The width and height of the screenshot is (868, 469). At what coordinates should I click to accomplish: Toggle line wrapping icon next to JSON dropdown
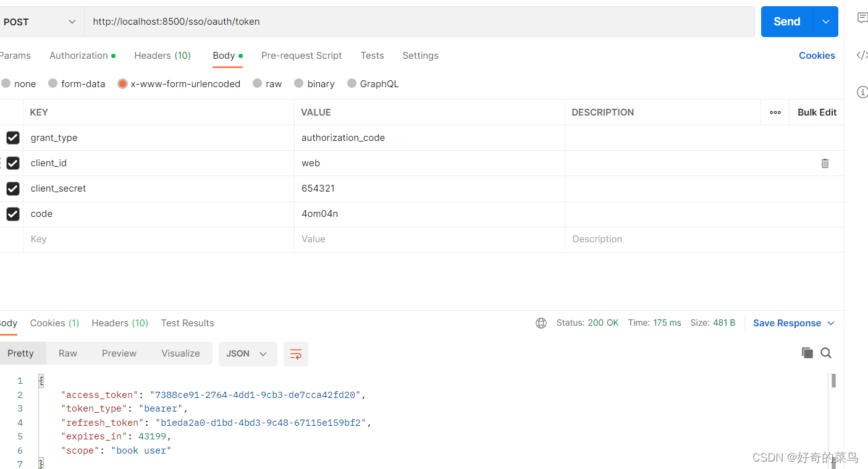[295, 353]
